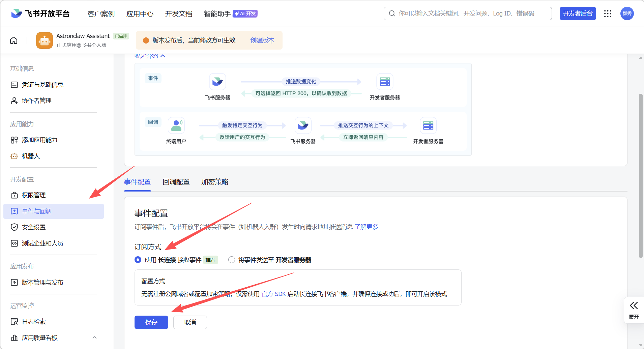Click the 保存 button

[x=151, y=322]
